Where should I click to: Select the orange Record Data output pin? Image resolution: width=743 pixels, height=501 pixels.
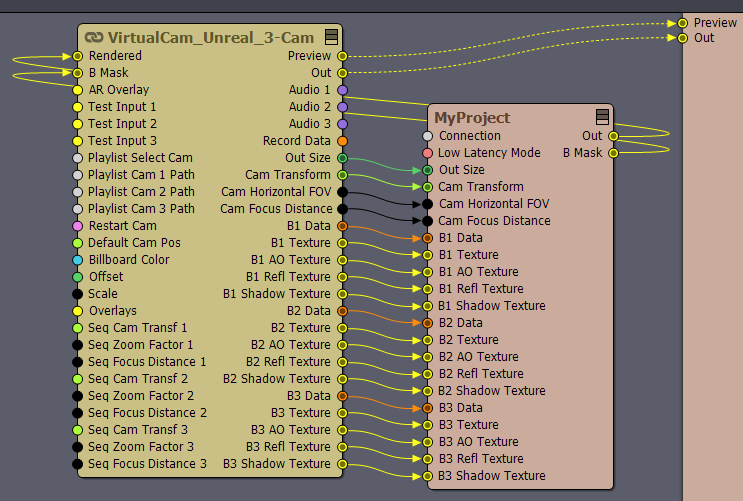pyautogui.click(x=342, y=141)
